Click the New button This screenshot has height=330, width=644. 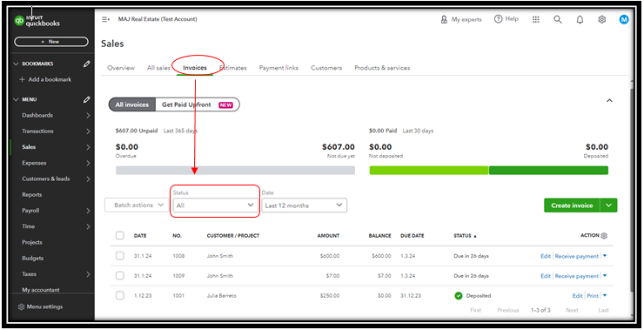coord(51,42)
